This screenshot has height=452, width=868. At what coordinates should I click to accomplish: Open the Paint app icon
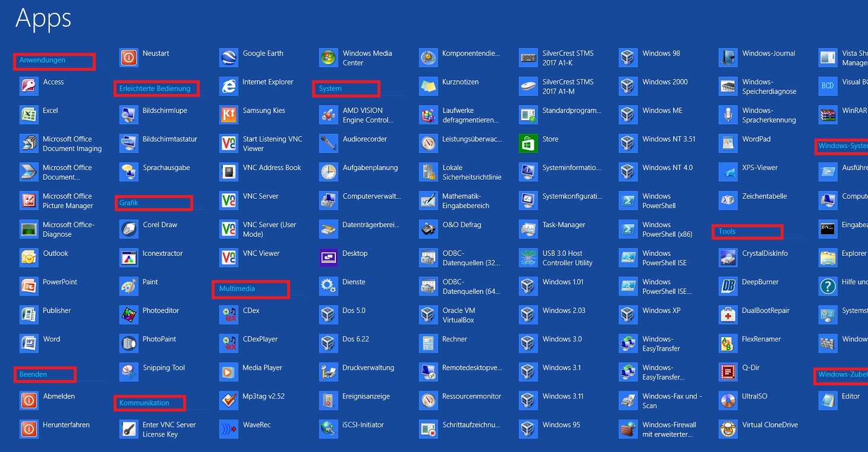click(x=128, y=286)
